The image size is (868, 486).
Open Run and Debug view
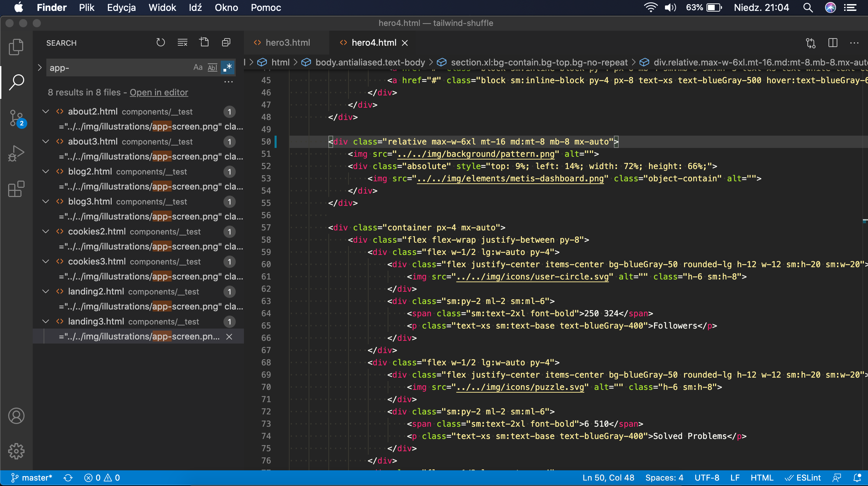coord(16,153)
